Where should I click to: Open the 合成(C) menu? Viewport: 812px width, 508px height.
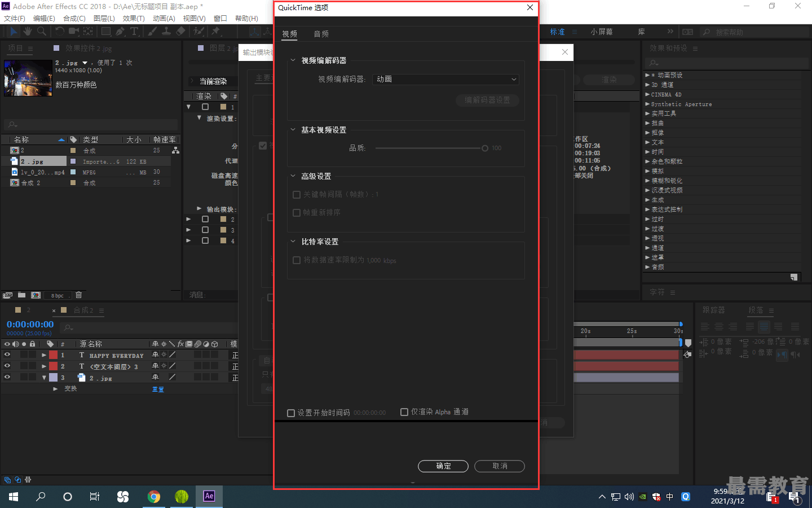point(74,19)
